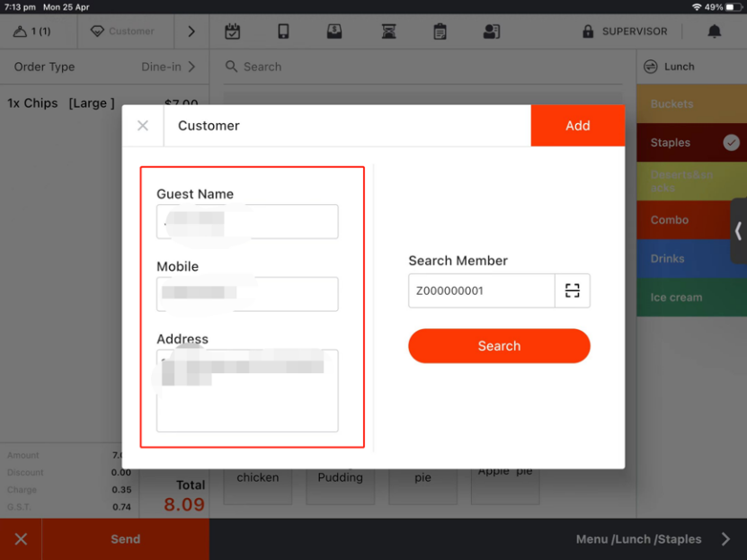
Task: Tap the scan barcode icon beside member field
Action: 573,291
